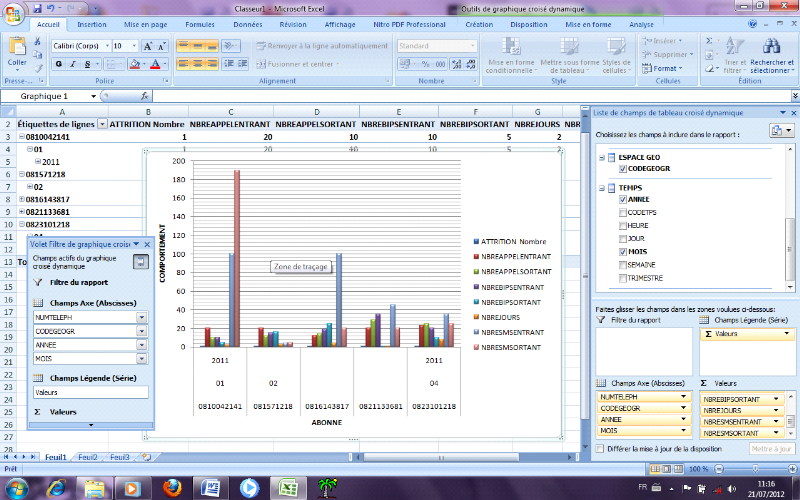Open Firefox from the Windows taskbar
Image resolution: width=800 pixels, height=500 pixels.
[x=170, y=487]
